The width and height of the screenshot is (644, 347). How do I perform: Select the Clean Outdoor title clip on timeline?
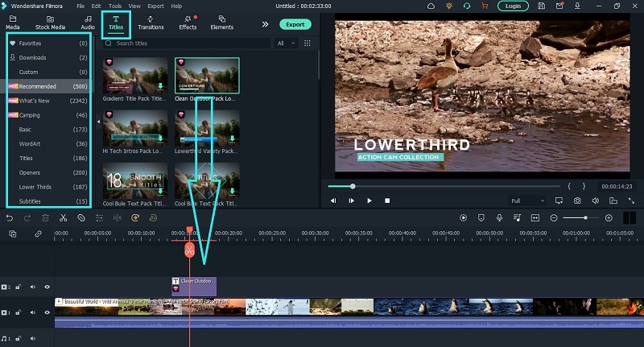194,287
